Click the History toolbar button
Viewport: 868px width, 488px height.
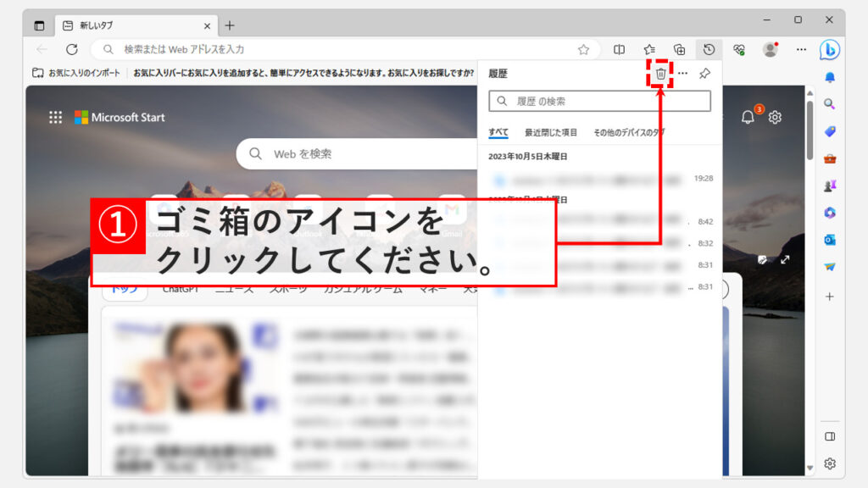click(709, 49)
